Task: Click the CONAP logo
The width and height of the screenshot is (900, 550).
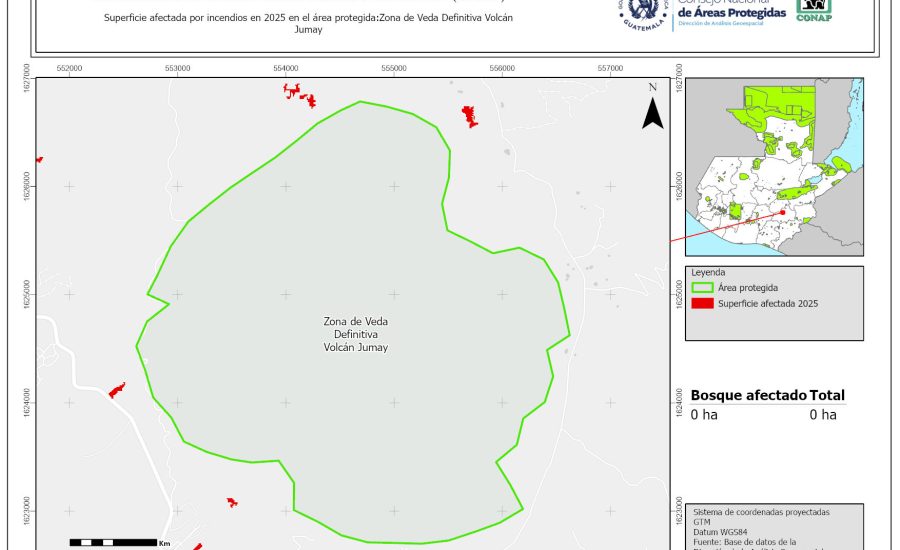Action: click(813, 9)
